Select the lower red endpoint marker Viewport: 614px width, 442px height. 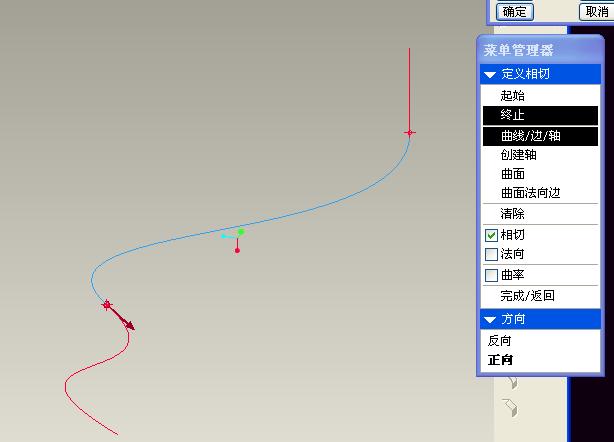[107, 305]
